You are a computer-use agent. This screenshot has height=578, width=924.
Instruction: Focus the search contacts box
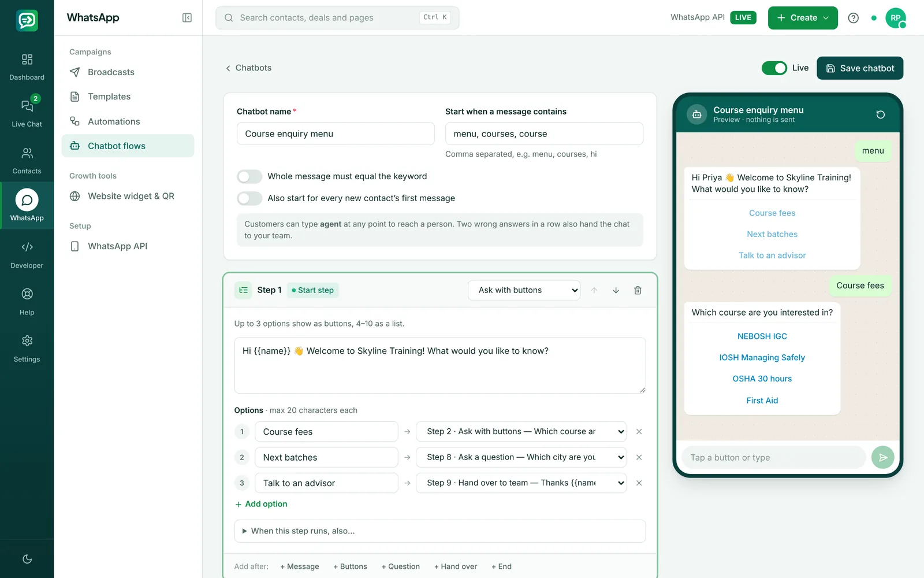tap(337, 18)
